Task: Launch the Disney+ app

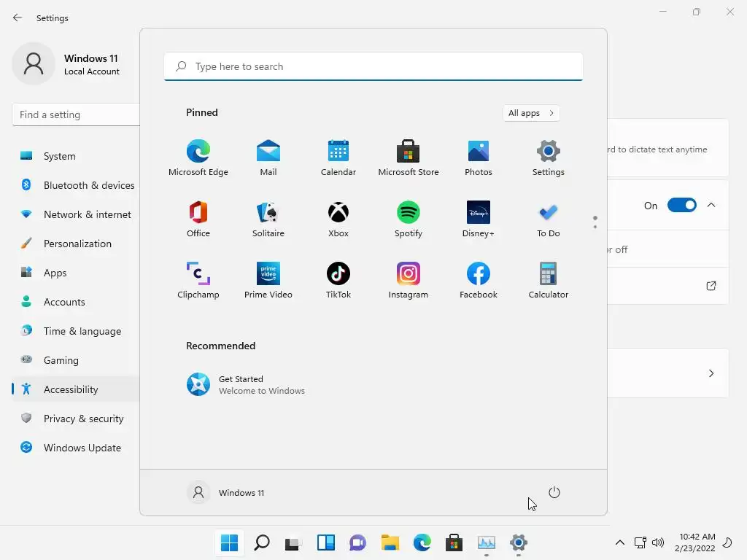Action: coord(479,219)
